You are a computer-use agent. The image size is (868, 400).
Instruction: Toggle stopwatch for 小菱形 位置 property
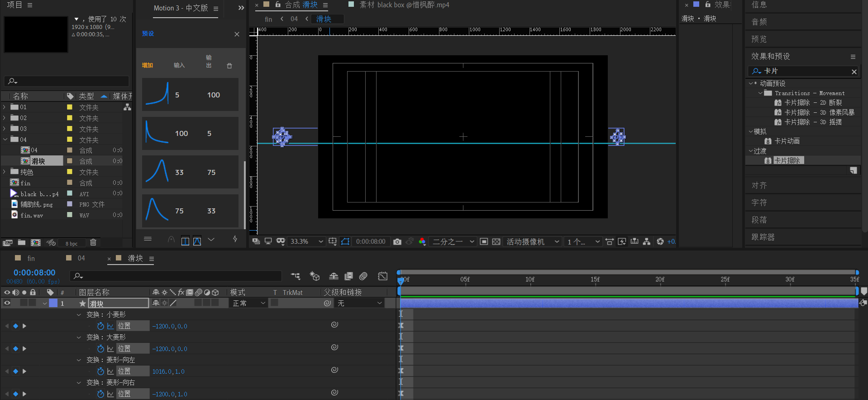point(100,326)
